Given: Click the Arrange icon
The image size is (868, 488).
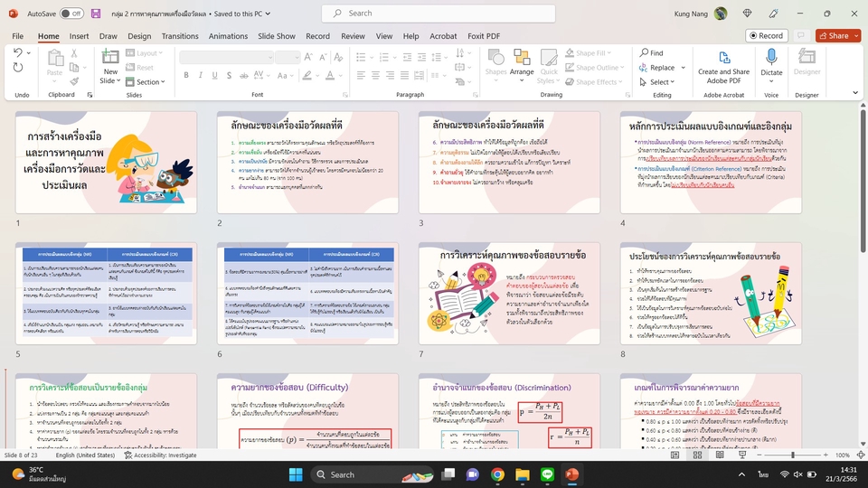Looking at the screenshot, I should click(x=522, y=58).
